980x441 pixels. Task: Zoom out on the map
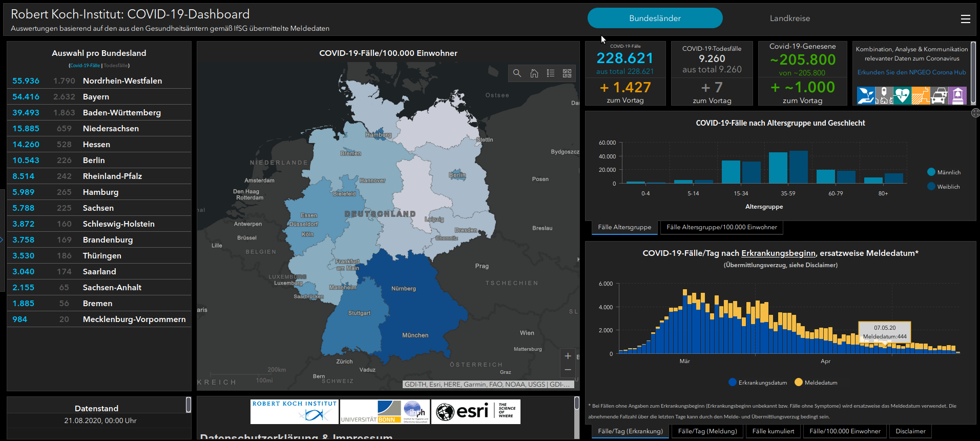point(568,370)
